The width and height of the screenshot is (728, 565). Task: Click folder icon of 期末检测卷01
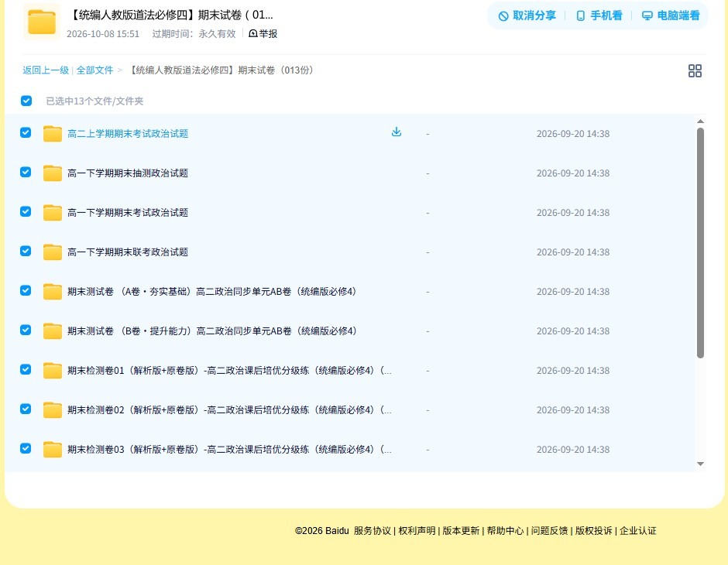[x=53, y=370]
